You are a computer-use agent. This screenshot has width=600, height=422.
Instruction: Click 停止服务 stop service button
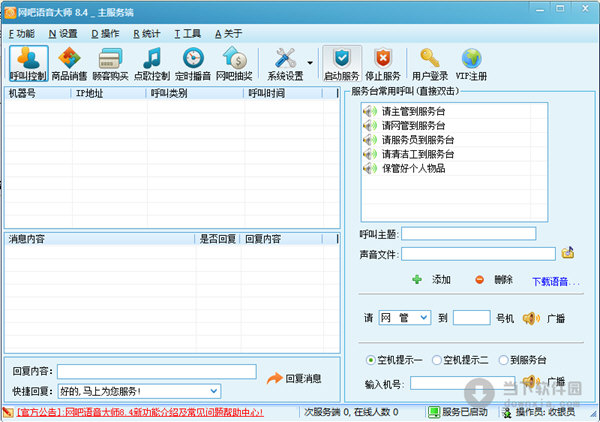383,64
